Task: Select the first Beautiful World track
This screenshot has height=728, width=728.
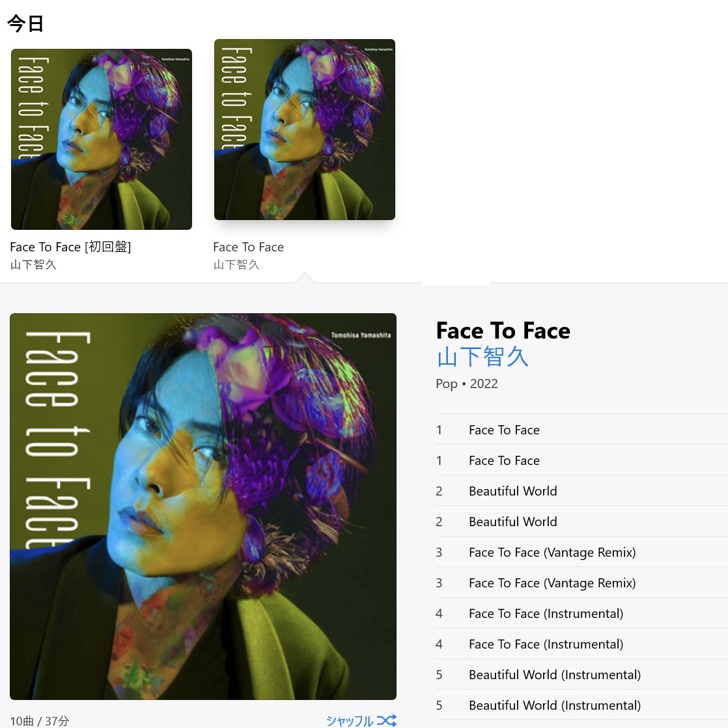Action: [x=581, y=491]
